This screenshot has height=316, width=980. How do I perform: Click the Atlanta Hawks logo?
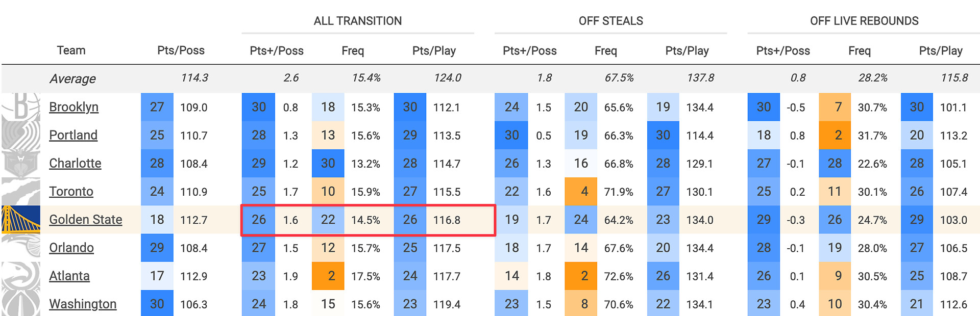coord(21,276)
